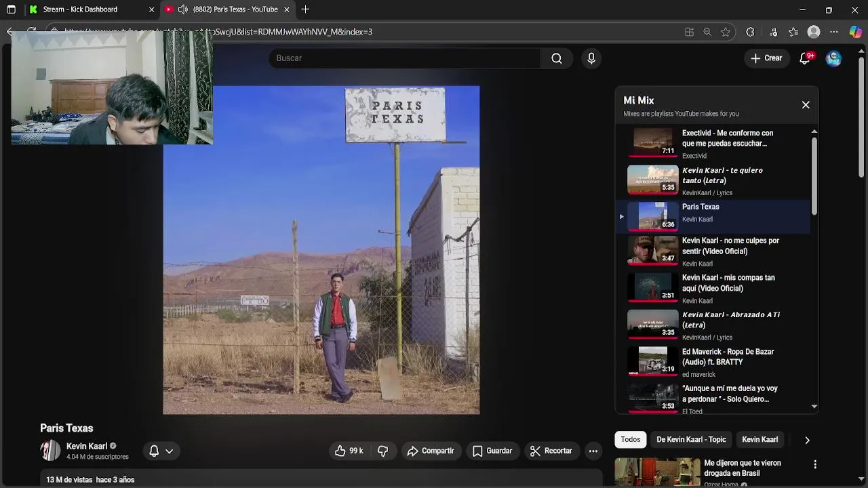Click the Mi Mix heading
Image resolution: width=868 pixels, height=488 pixels.
pyautogui.click(x=639, y=100)
